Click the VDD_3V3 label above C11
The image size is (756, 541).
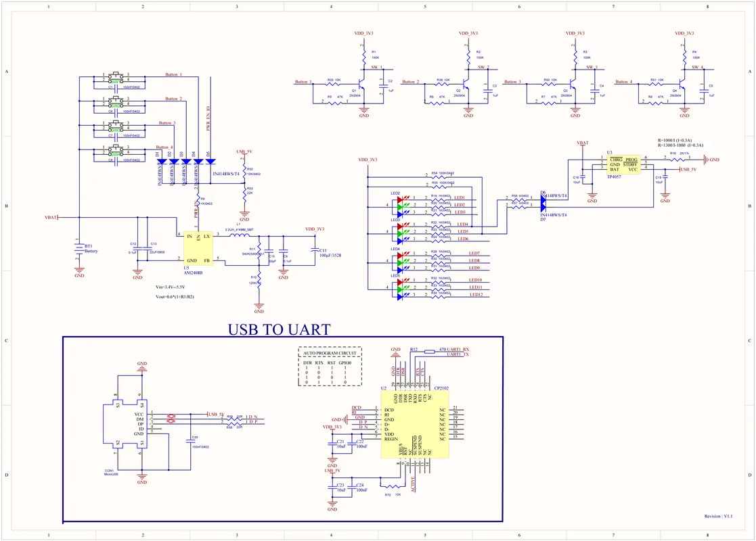(x=315, y=229)
